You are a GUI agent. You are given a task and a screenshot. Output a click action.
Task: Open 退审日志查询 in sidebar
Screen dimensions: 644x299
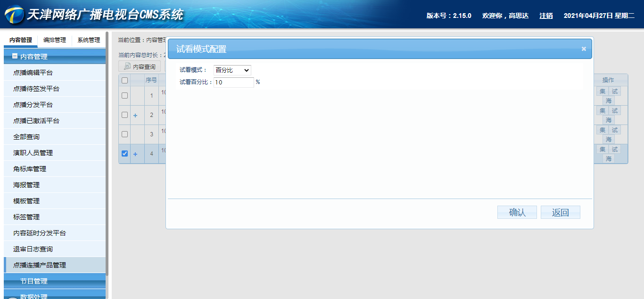(55, 249)
